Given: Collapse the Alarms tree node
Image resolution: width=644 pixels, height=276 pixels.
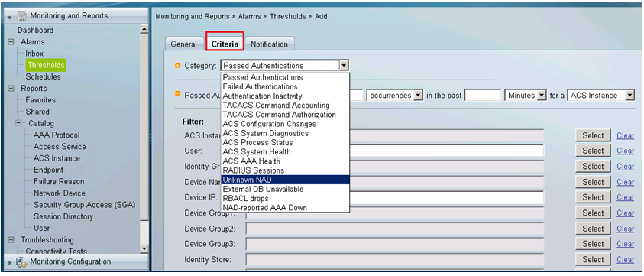Looking at the screenshot, I should (11, 42).
